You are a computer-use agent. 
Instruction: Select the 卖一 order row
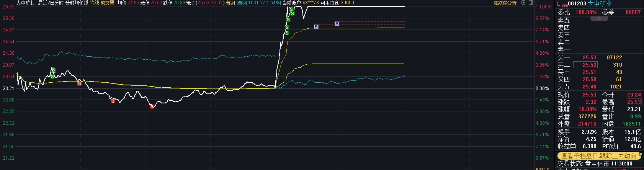[x=599, y=49]
